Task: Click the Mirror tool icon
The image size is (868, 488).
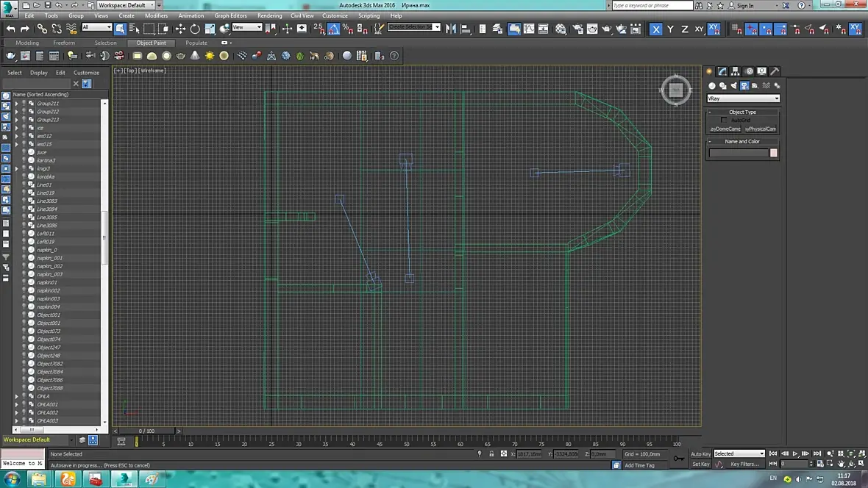Action: click(x=451, y=29)
